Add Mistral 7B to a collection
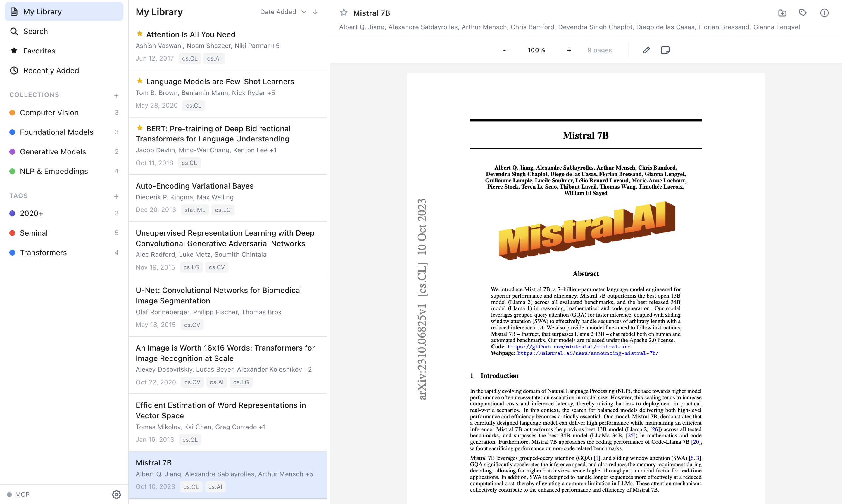Image resolution: width=842 pixels, height=504 pixels. 782,13
